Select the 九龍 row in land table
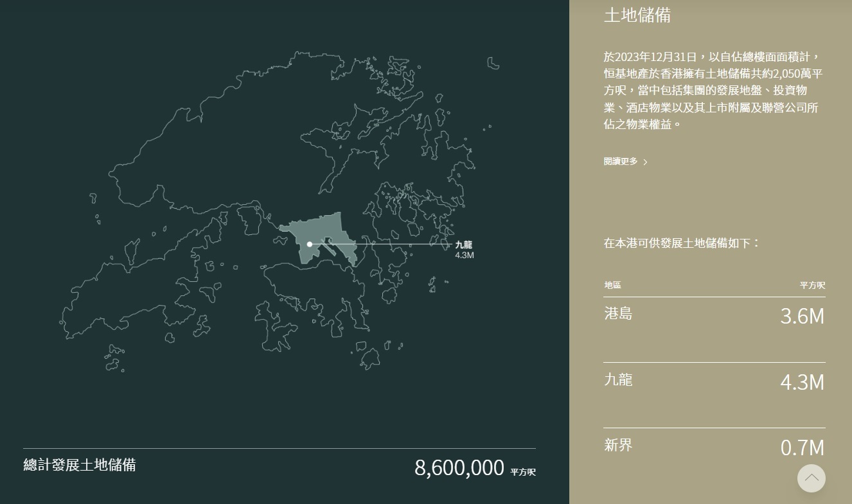This screenshot has width=852, height=504. [714, 395]
